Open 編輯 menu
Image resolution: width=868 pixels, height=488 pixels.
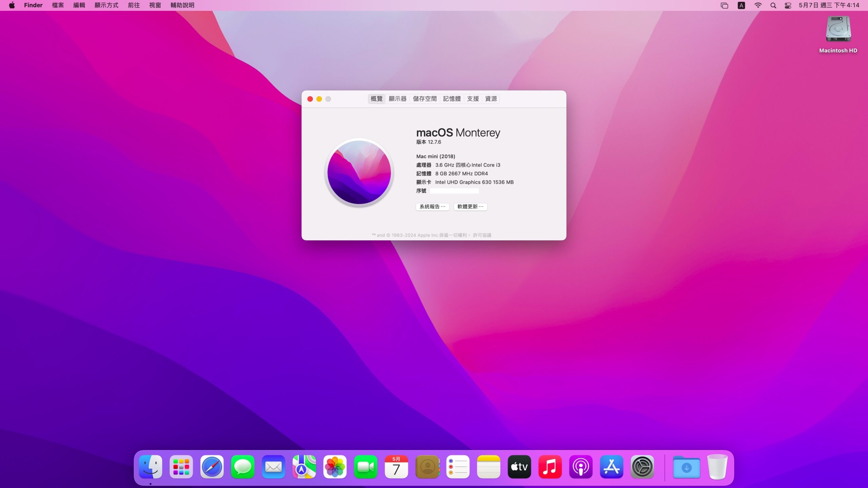(79, 5)
